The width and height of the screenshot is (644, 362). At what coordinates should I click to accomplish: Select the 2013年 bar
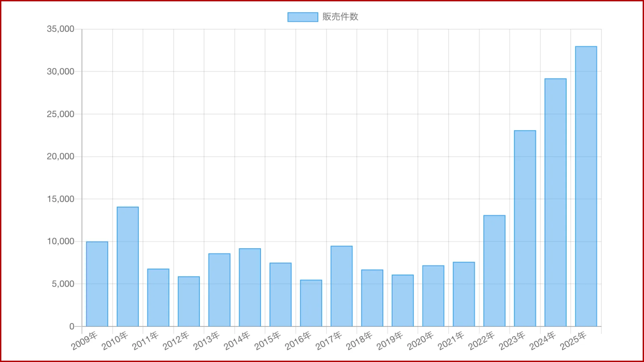(219, 290)
